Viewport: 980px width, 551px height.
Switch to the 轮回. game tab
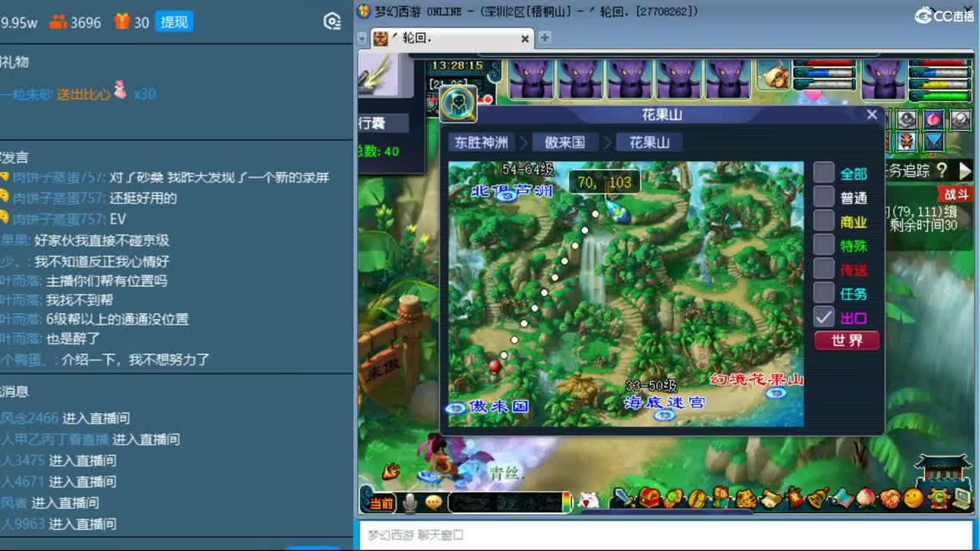pyautogui.click(x=452, y=38)
